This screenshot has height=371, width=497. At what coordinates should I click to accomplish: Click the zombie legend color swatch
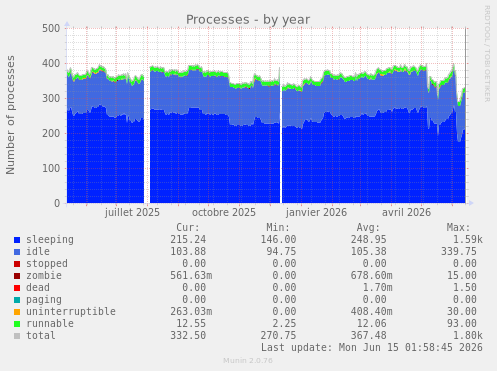pyautogui.click(x=17, y=276)
